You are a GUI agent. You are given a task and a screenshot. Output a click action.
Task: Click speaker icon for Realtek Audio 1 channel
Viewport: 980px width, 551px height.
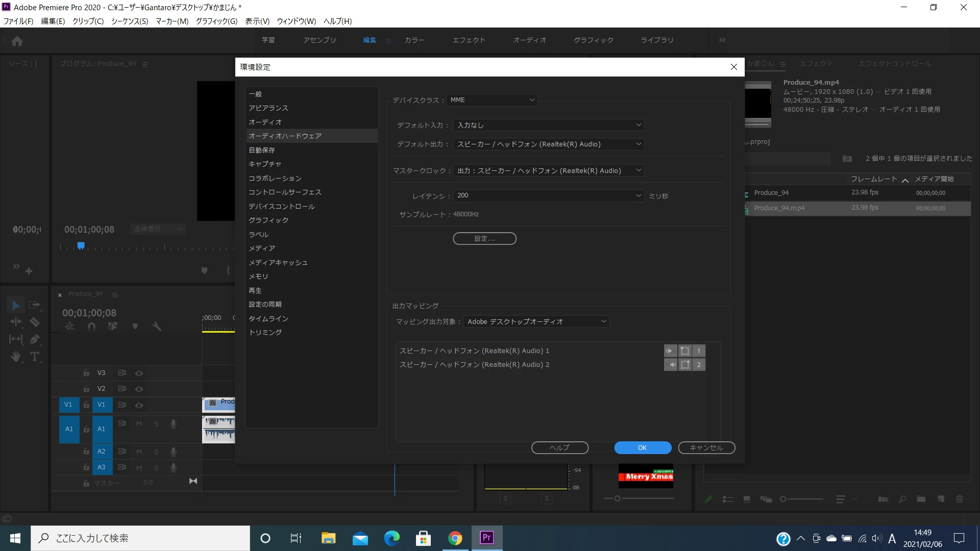[x=670, y=351]
